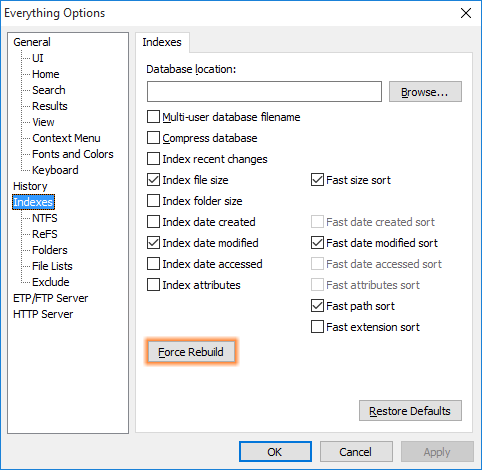
Task: Click the Database location text field
Action: [x=264, y=91]
